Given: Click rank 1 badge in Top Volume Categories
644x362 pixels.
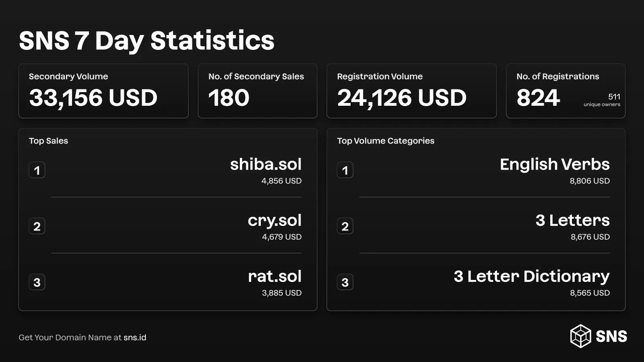Looking at the screenshot, I should (345, 171).
